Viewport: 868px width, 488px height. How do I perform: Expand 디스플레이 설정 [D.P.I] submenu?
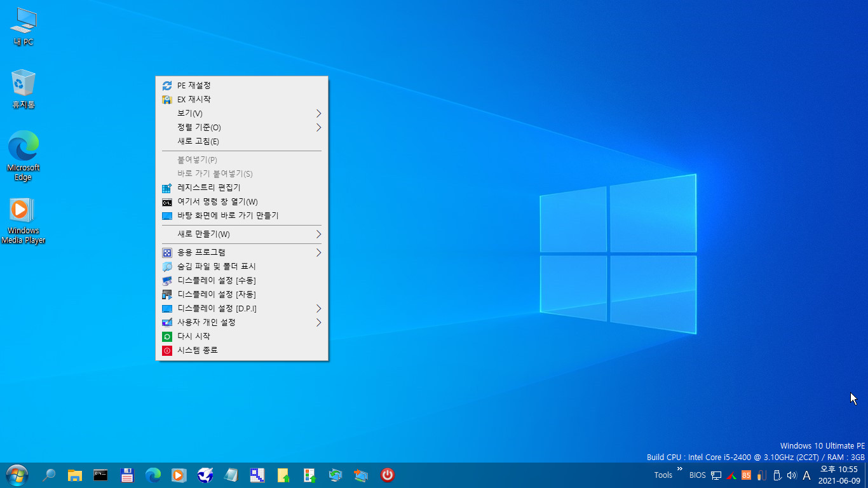241,308
